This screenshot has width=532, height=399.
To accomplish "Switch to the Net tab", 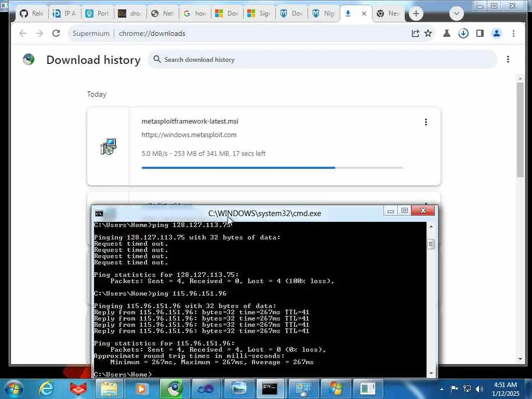I will click(x=162, y=14).
